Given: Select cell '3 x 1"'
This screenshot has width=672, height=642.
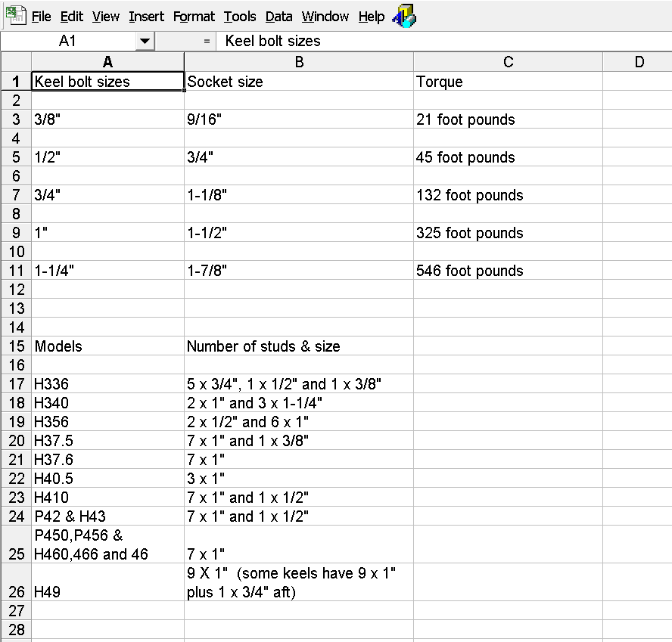Looking at the screenshot, I should tap(299, 478).
